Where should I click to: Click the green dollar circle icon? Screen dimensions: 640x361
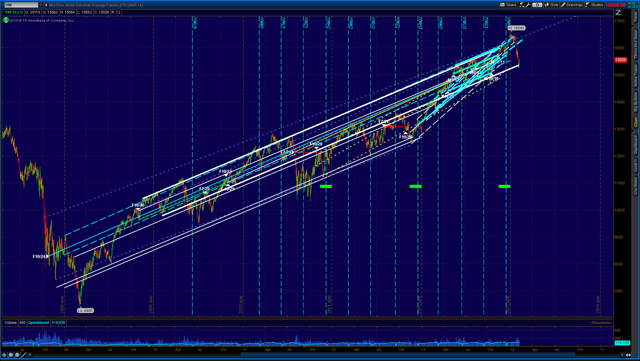tap(6, 20)
